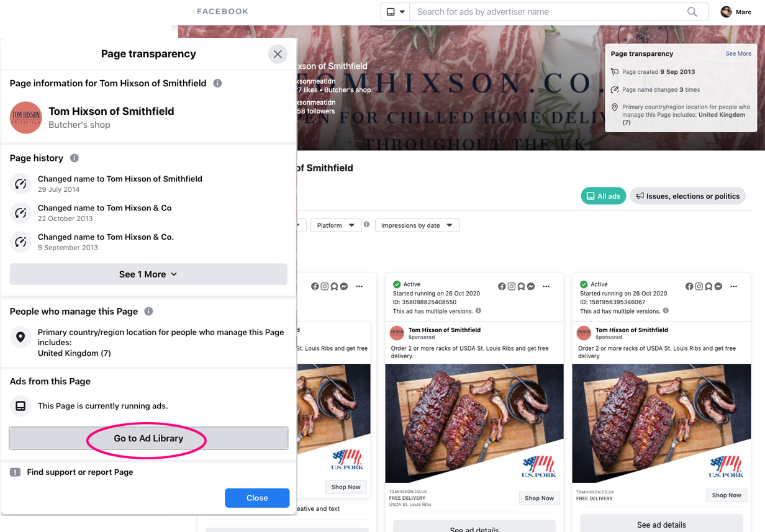This screenshot has height=532, width=765.
Task: Click the search magnifier icon
Action: point(692,12)
